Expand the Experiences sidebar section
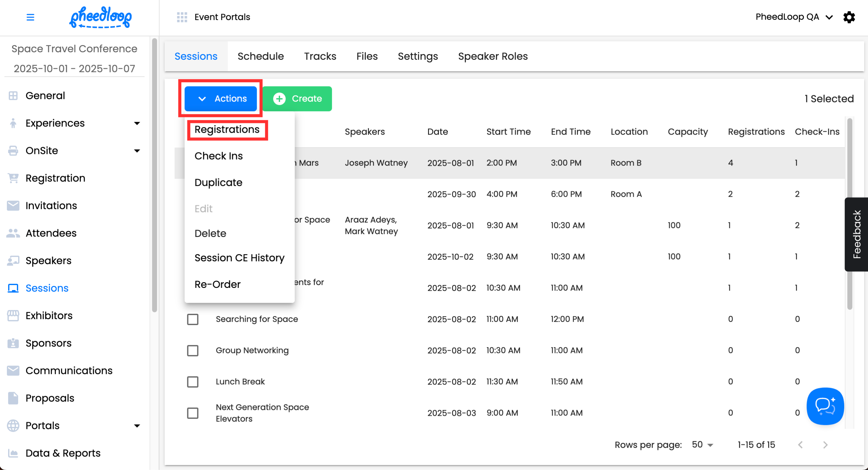868x470 pixels. click(137, 123)
